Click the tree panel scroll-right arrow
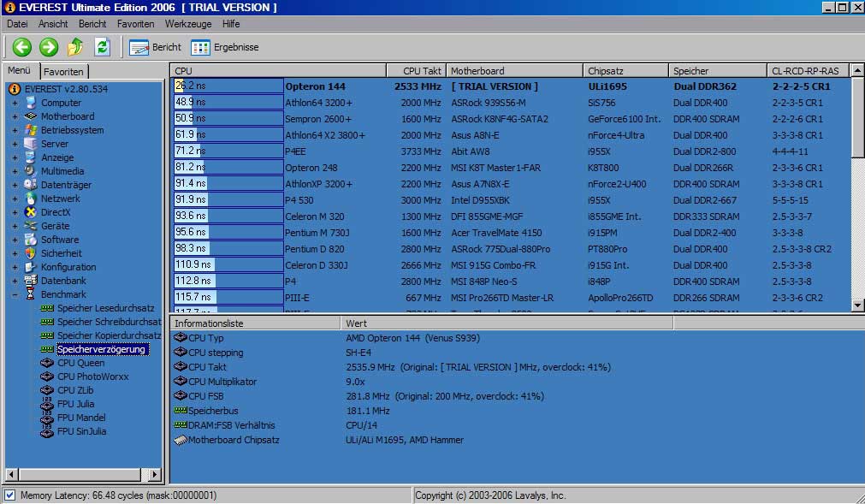865x504 pixels. [155, 474]
